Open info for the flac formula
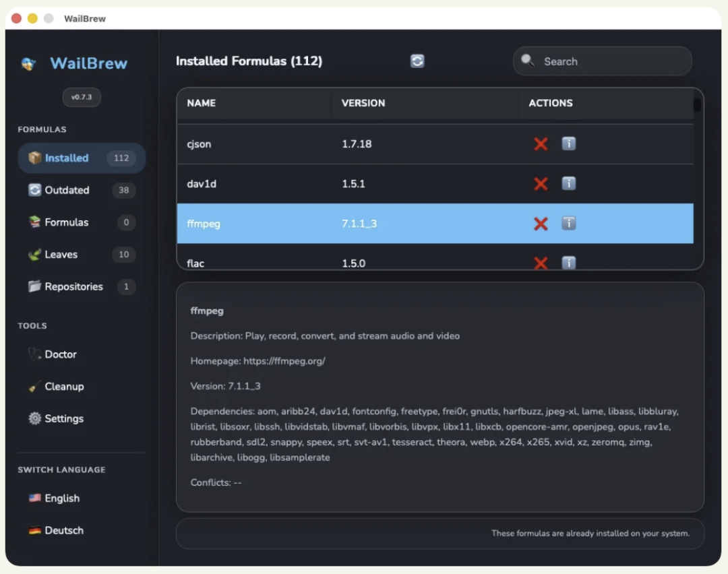The image size is (728, 574). click(x=569, y=263)
